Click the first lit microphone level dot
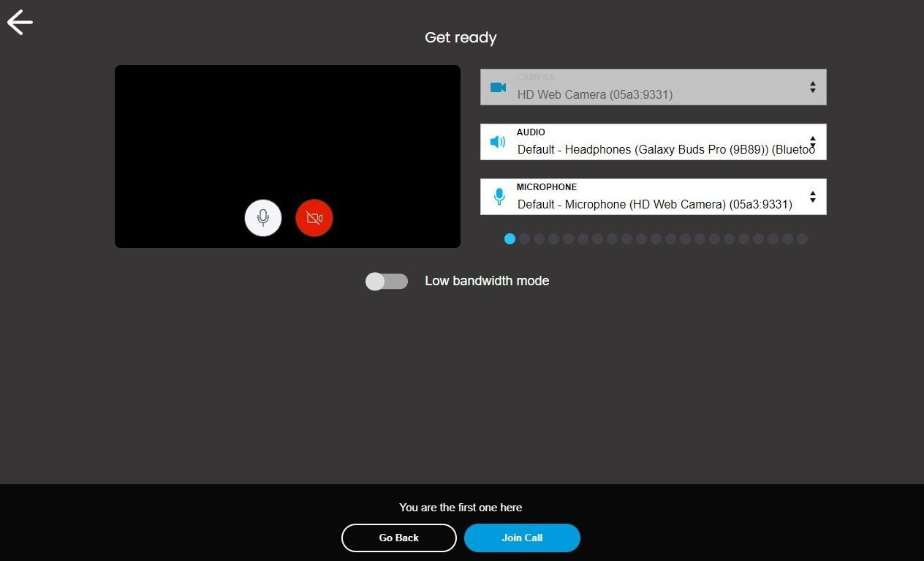Screen dimensions: 924x561 510,238
